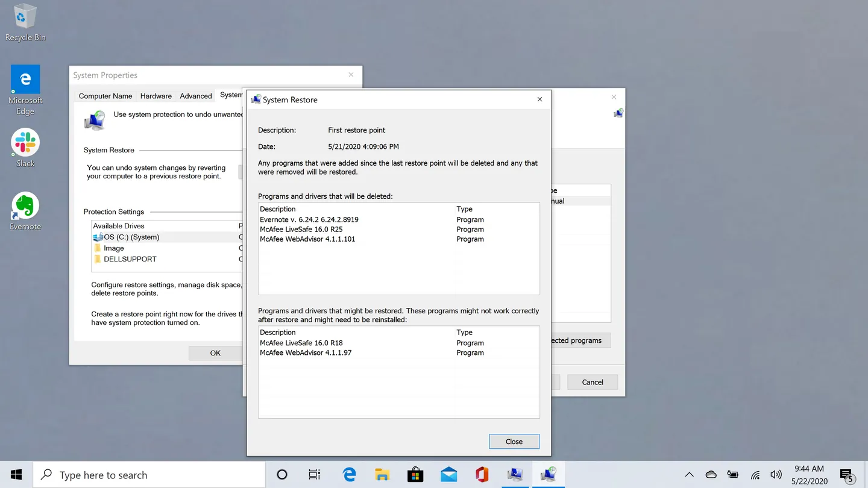Open the Action Center notifications icon

(x=848, y=475)
